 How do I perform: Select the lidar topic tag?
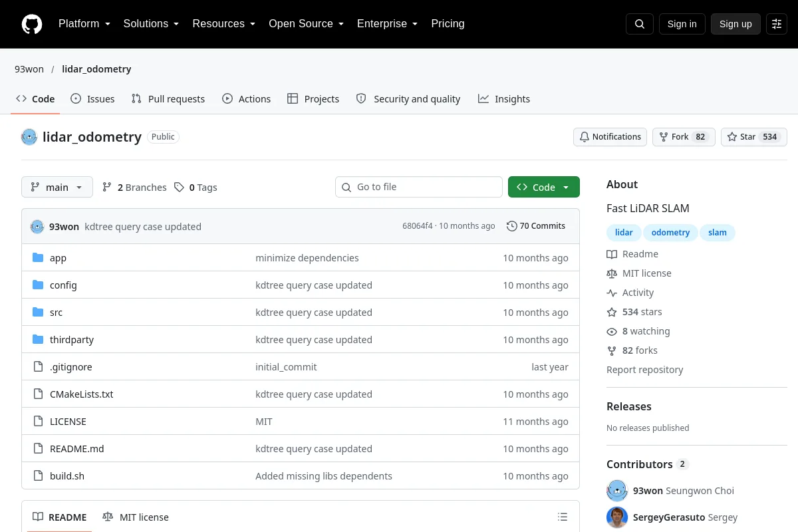coord(624,233)
